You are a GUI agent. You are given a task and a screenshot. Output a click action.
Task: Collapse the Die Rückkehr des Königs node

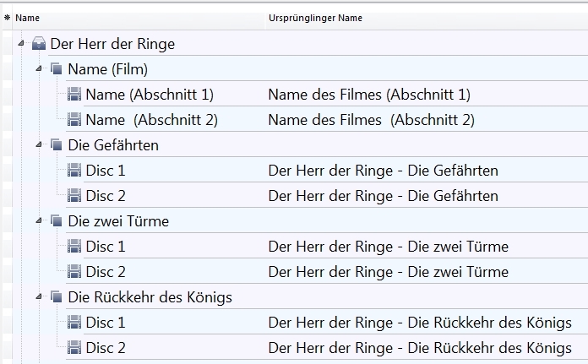39,296
